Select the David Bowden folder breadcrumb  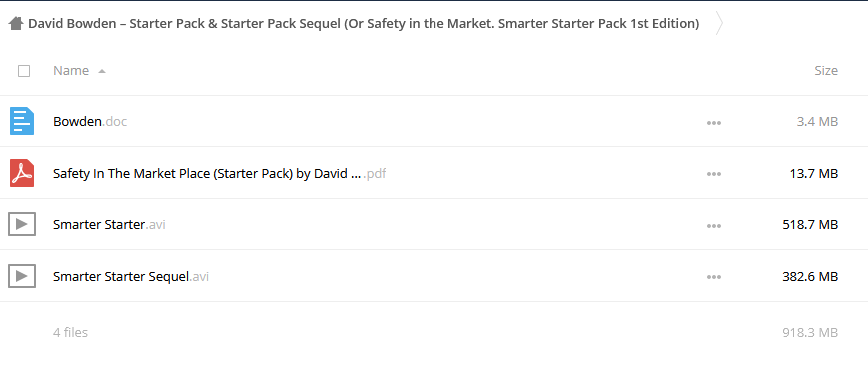click(x=364, y=23)
